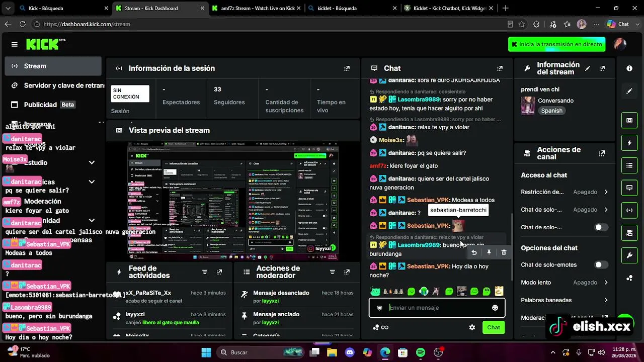The image size is (644, 362).
Task: Click the info icon in the right sidebar
Action: pyautogui.click(x=629, y=68)
